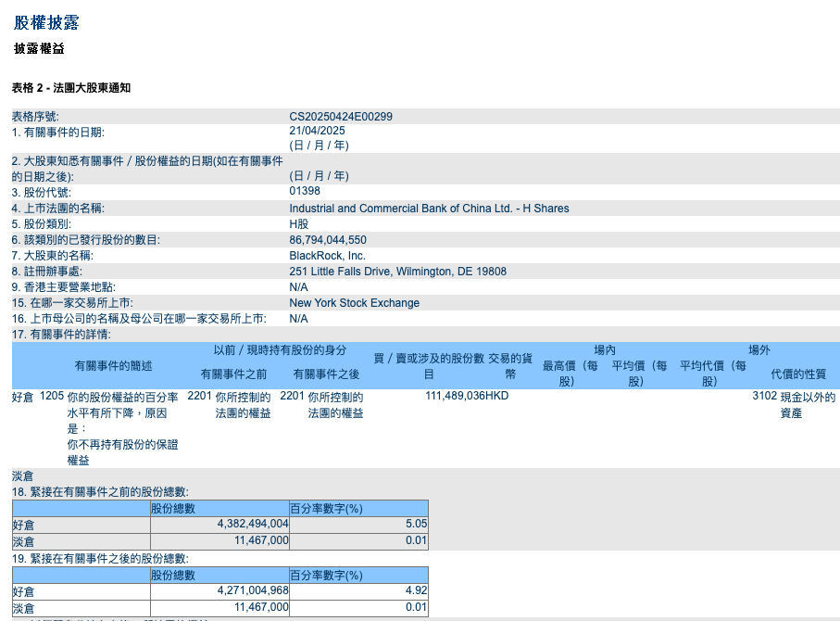Click the 有關事件的簡述 column header
The image size is (840, 621).
point(113,366)
